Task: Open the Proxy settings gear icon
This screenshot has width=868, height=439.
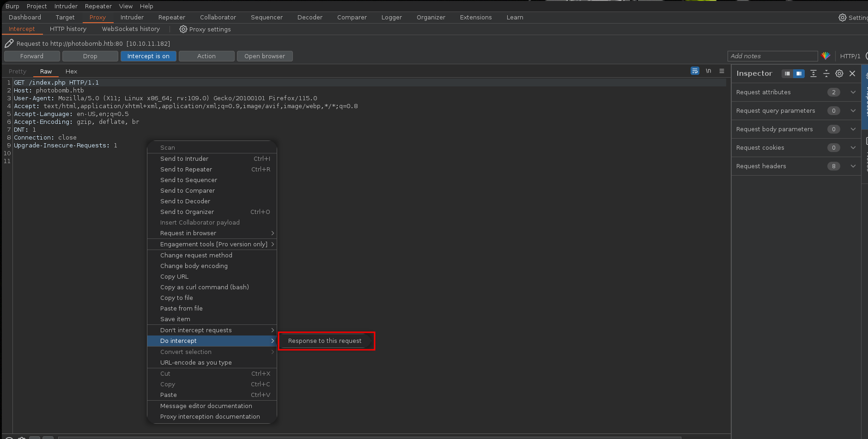Action: coord(183,29)
